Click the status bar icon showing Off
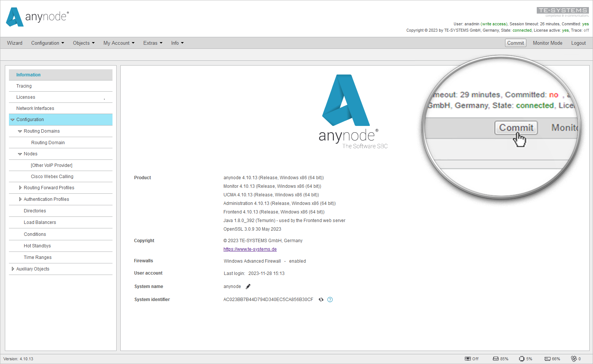The width and height of the screenshot is (593, 364). pos(468,359)
